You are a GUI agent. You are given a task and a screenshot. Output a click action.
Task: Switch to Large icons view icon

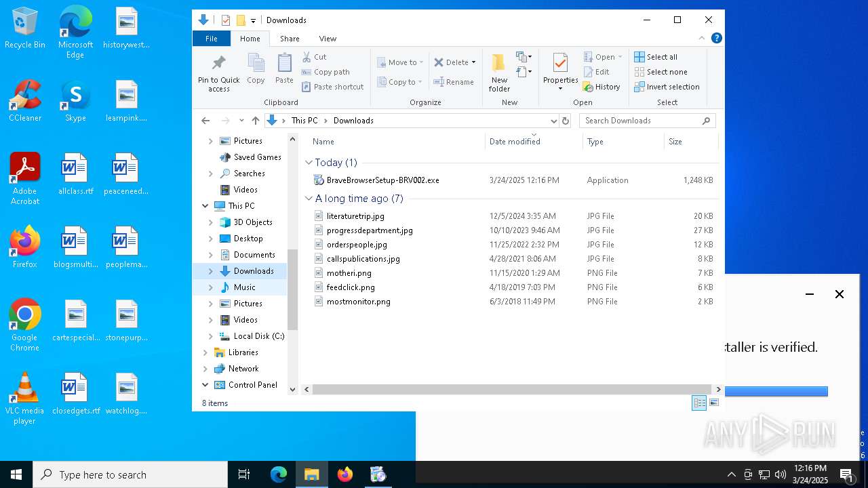coord(713,403)
